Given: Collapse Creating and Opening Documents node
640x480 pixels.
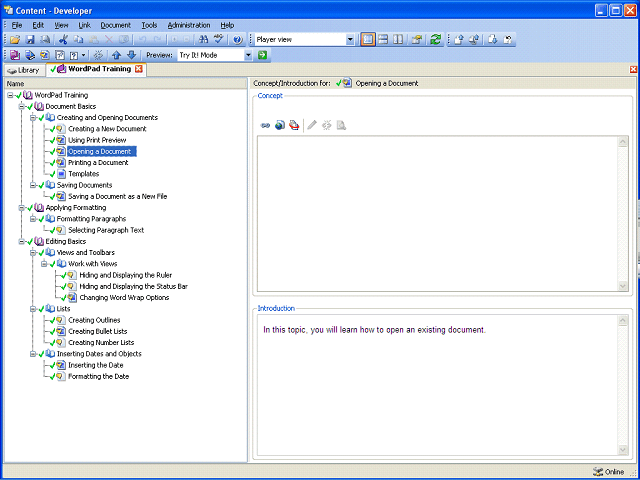Looking at the screenshot, I should (x=33, y=118).
